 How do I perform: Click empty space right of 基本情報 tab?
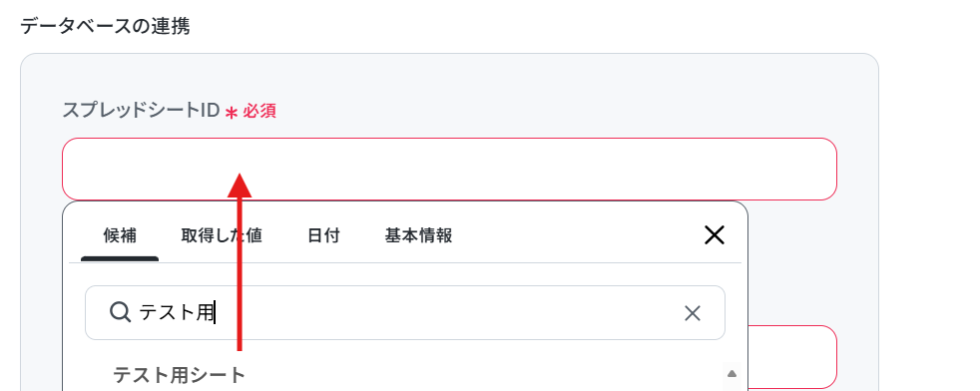pos(575,235)
